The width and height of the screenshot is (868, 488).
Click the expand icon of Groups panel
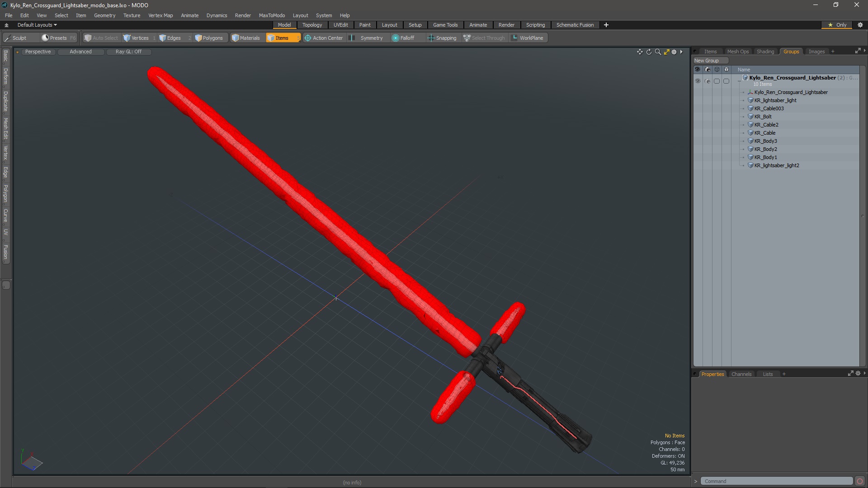[x=858, y=51]
